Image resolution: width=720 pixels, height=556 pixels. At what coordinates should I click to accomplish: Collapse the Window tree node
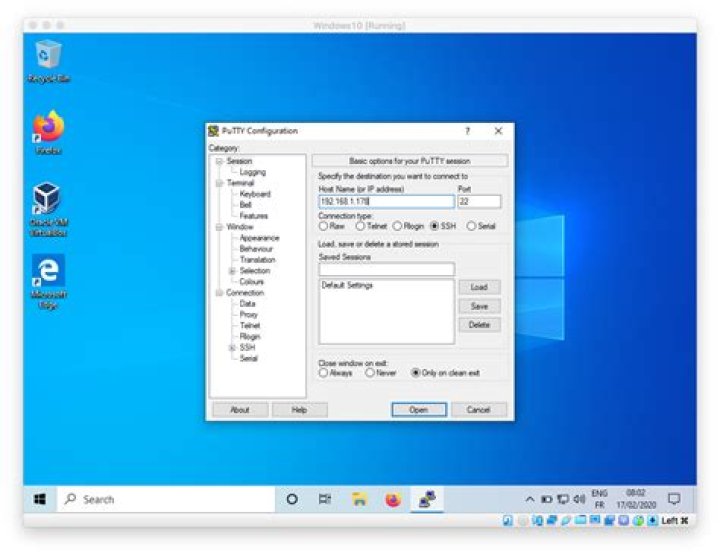coord(219,227)
